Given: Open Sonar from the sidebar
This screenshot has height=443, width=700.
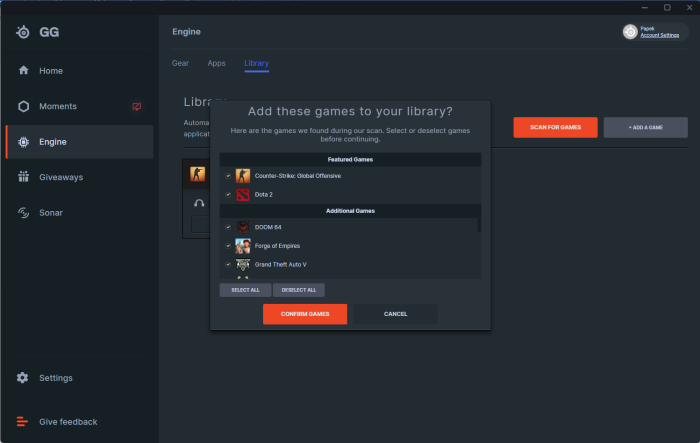Looking at the screenshot, I should click(51, 213).
